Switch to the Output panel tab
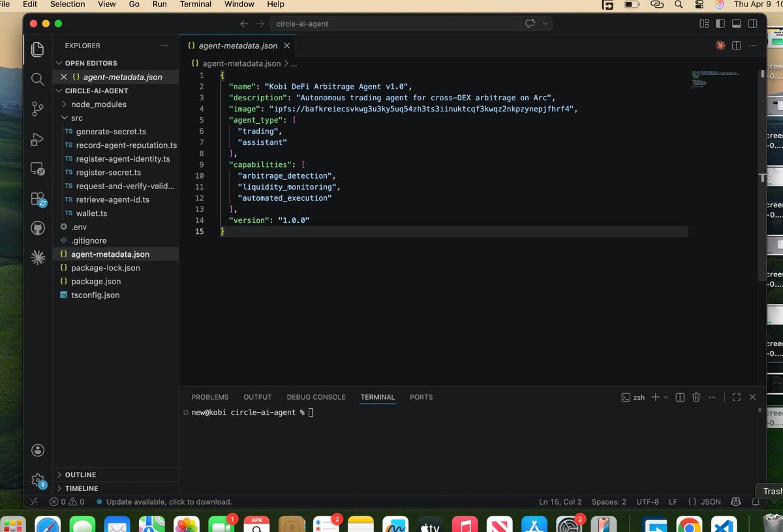783x532 pixels. tap(258, 397)
